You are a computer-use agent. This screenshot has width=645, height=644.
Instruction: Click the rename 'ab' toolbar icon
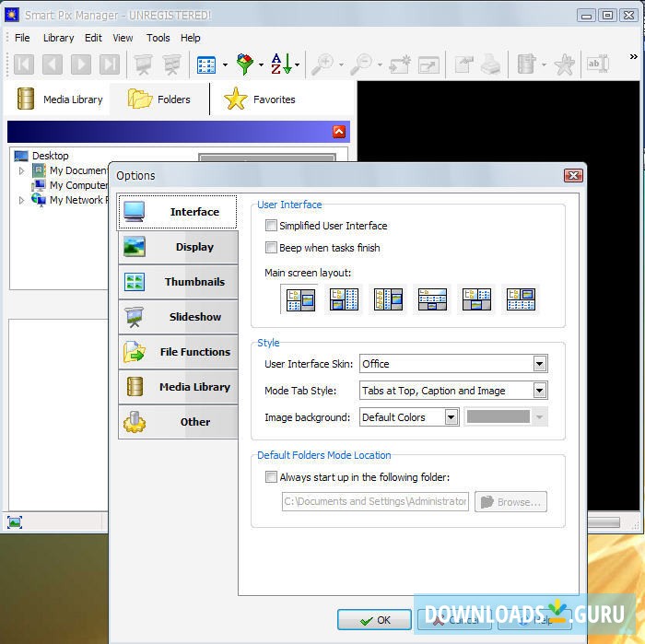pos(598,64)
